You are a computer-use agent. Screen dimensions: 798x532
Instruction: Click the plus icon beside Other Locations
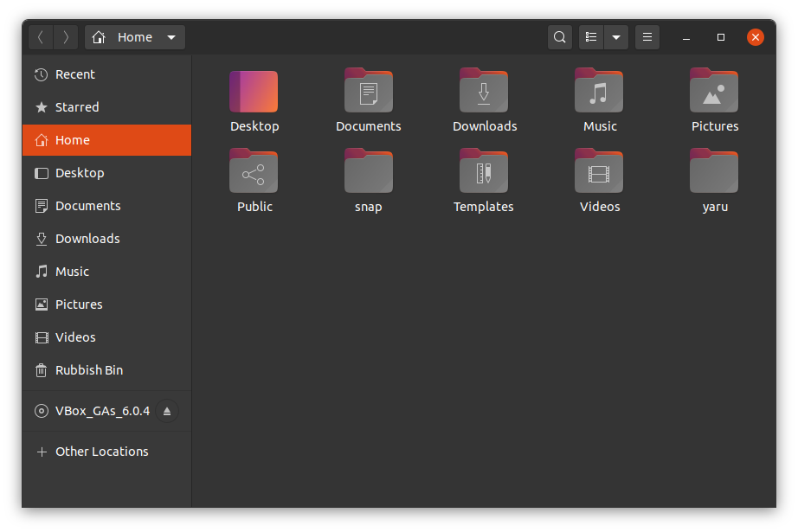point(42,452)
